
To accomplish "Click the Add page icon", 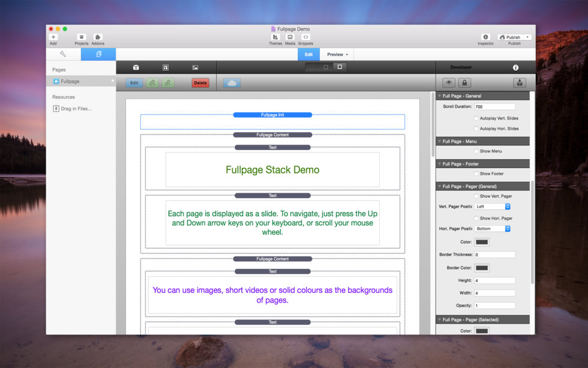I will [53, 37].
